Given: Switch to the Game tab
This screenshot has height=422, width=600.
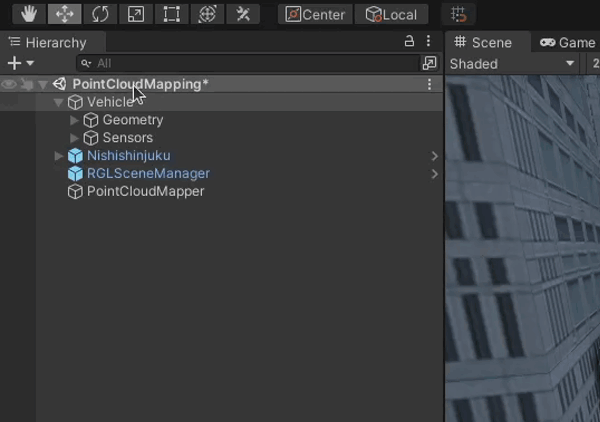Looking at the screenshot, I should [567, 42].
